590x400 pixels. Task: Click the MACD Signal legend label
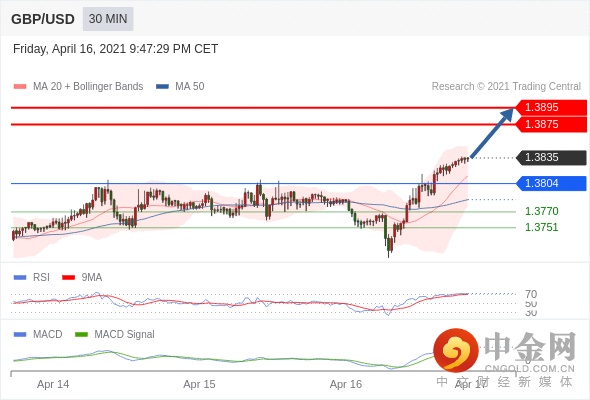tap(125, 335)
